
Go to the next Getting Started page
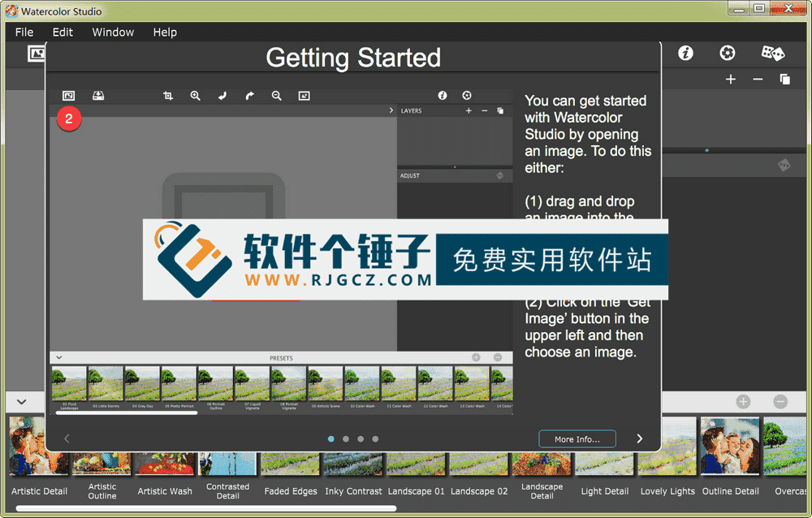coord(639,438)
